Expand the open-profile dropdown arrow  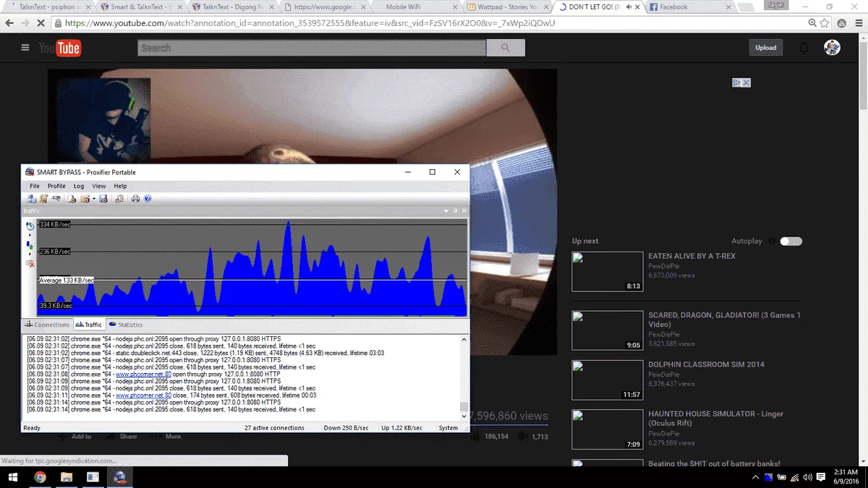click(94, 199)
